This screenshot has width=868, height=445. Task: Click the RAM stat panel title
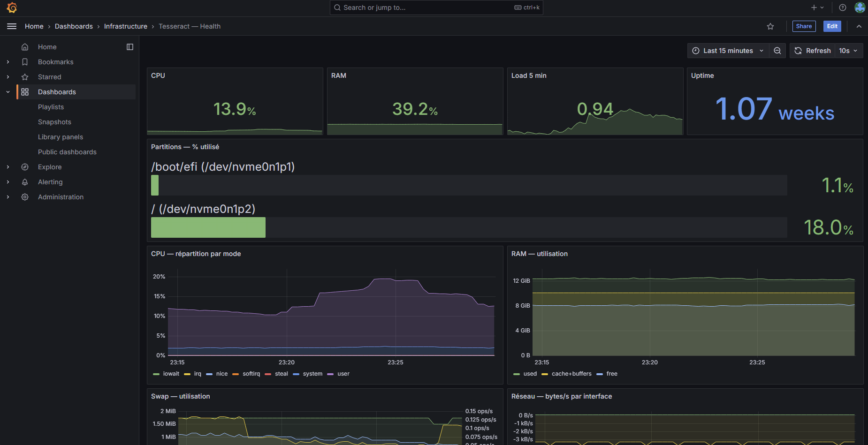coord(339,75)
